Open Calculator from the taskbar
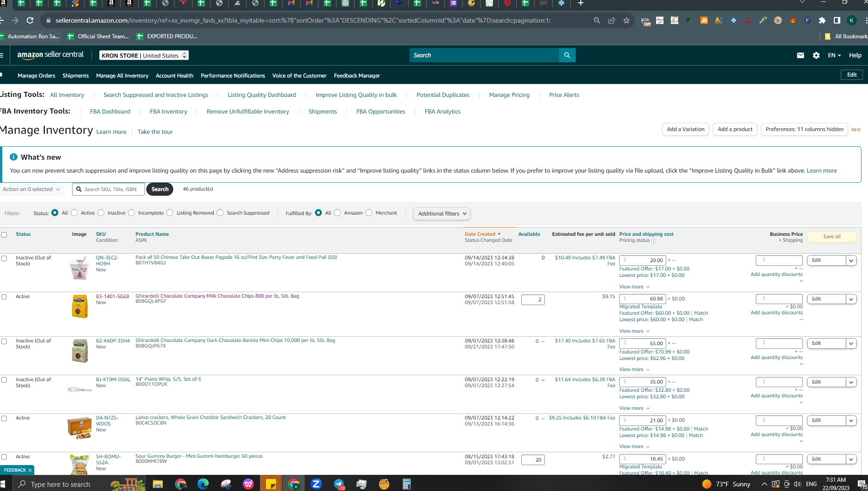This screenshot has width=868, height=491. coord(407,484)
